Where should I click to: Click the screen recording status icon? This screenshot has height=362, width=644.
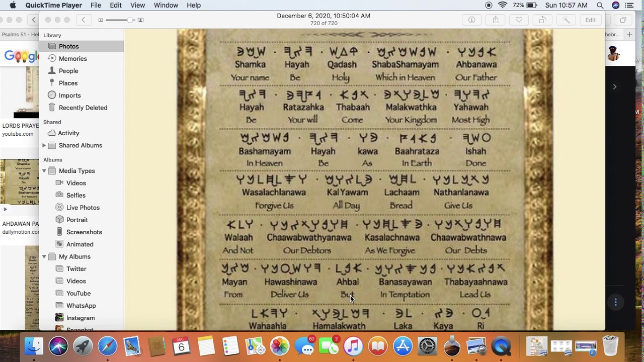point(489,5)
